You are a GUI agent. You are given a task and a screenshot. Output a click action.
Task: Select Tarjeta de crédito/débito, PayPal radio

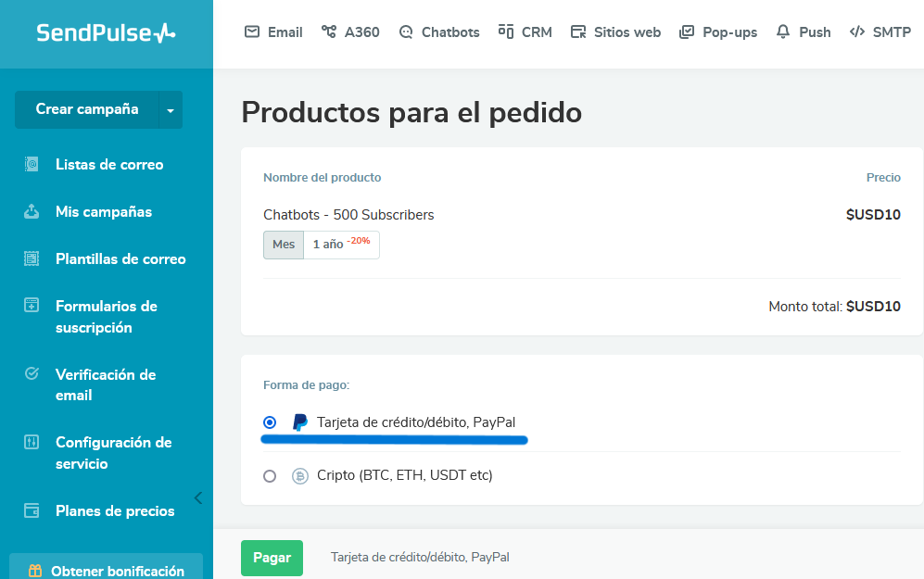coord(270,422)
